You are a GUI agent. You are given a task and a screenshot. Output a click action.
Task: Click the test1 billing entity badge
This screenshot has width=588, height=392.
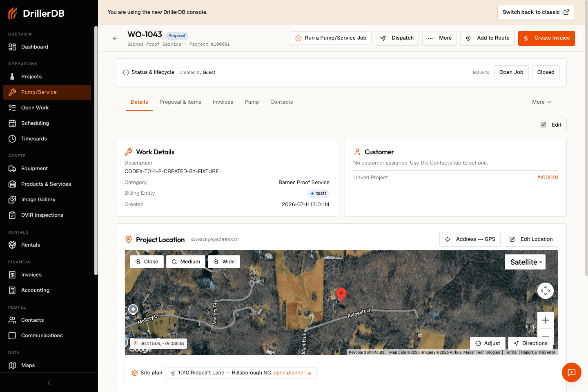click(x=318, y=194)
